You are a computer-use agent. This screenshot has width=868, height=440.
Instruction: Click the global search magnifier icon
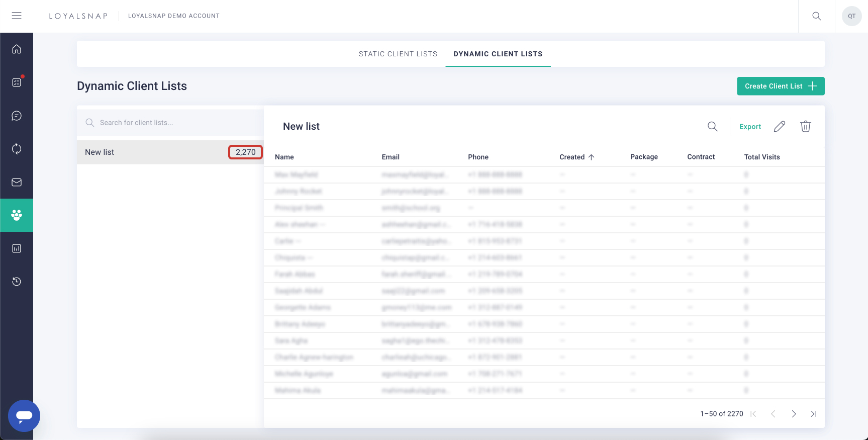pos(816,16)
